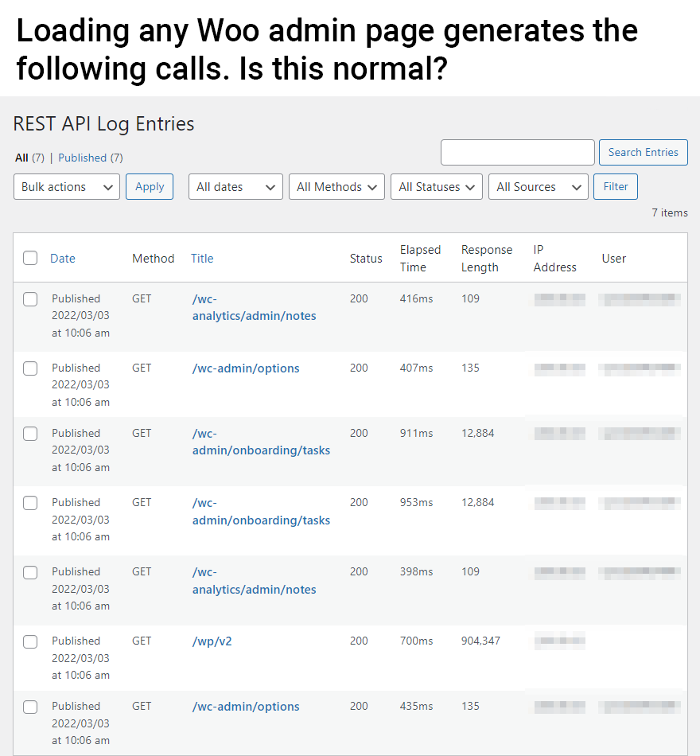Open /wc-admin/options entry with 435ms

(246, 707)
